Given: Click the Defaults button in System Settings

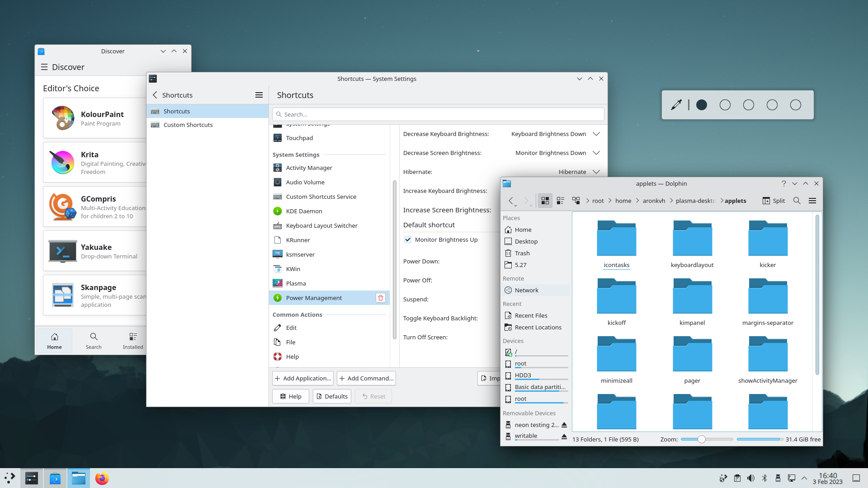Looking at the screenshot, I should tap(332, 396).
